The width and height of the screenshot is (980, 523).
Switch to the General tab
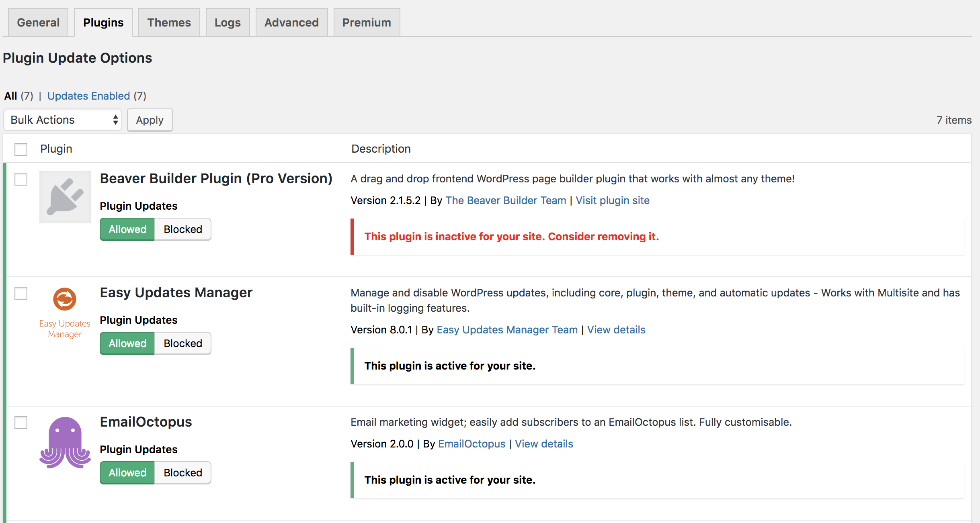[38, 22]
